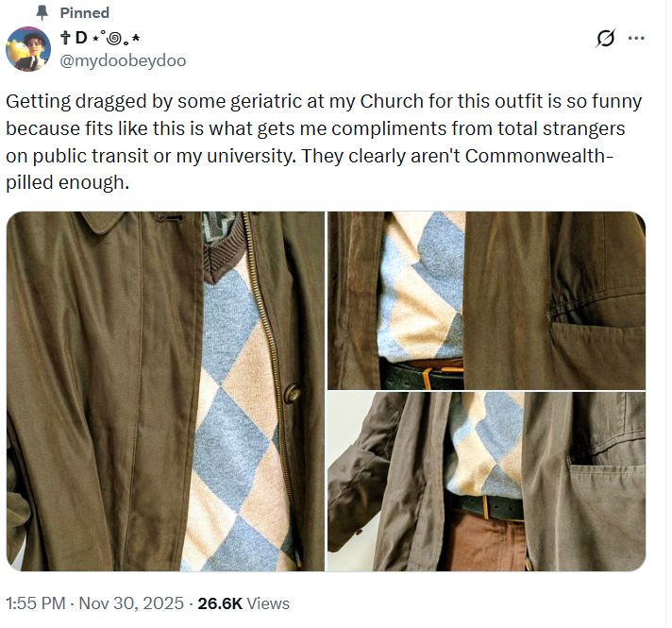Click the '26.6K' view count

pos(220,603)
